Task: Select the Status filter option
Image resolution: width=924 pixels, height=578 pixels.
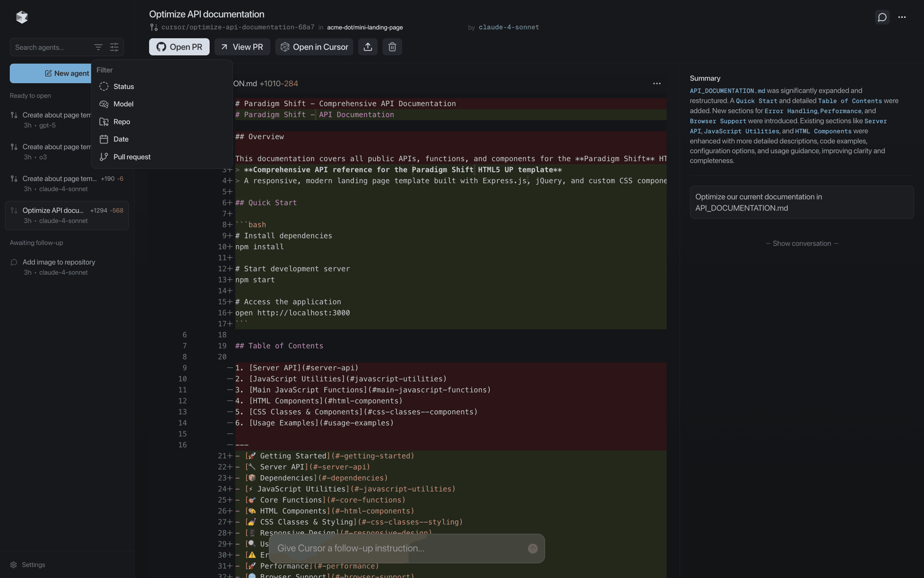Action: click(x=162, y=87)
